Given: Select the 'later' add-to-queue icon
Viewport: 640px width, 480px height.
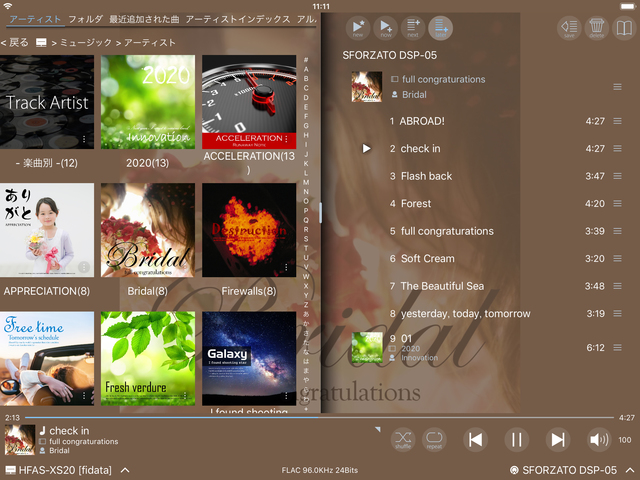Looking at the screenshot, I should (x=440, y=28).
